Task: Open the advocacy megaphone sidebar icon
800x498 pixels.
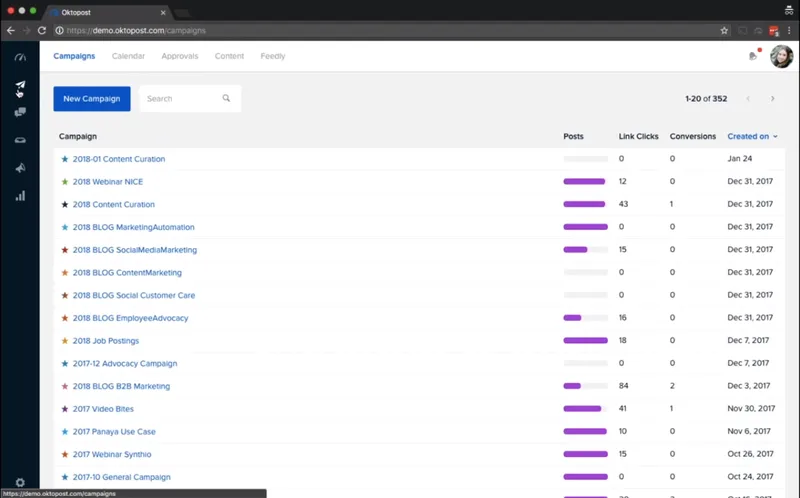Action: [20, 168]
